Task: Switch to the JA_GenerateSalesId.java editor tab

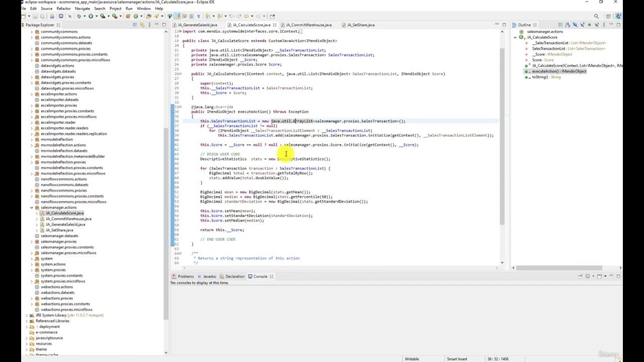Action: pyautogui.click(x=197, y=25)
